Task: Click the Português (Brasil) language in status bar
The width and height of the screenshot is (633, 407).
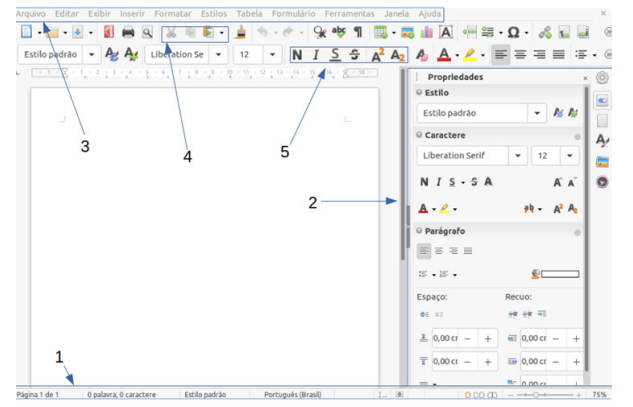Action: [293, 394]
